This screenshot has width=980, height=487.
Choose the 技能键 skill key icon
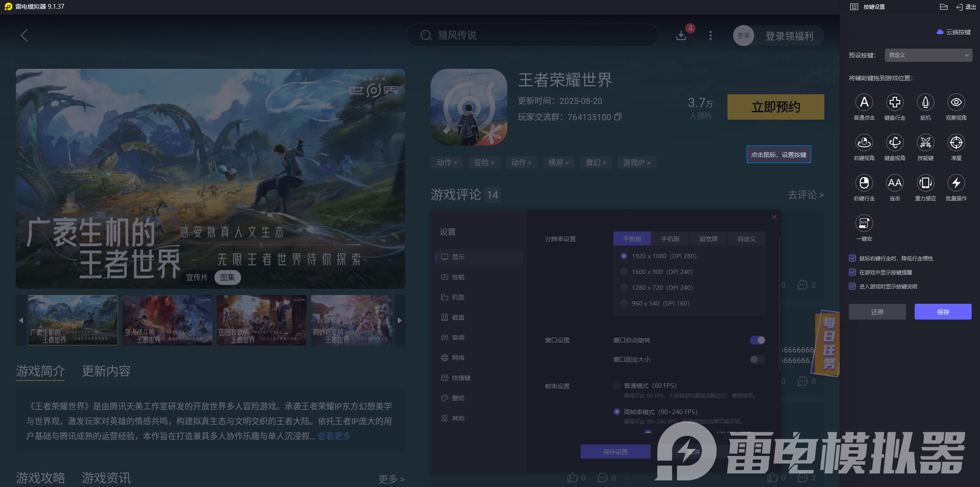click(926, 143)
